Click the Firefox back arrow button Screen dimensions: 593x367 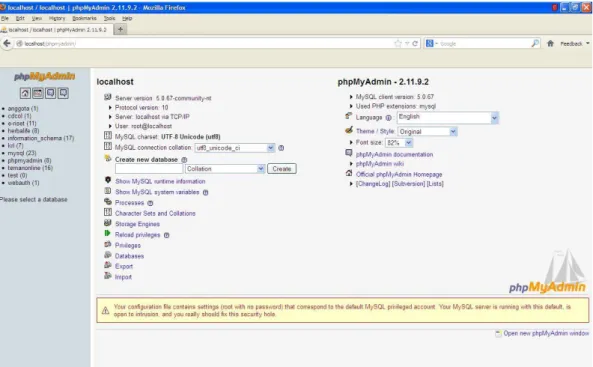pyautogui.click(x=7, y=44)
